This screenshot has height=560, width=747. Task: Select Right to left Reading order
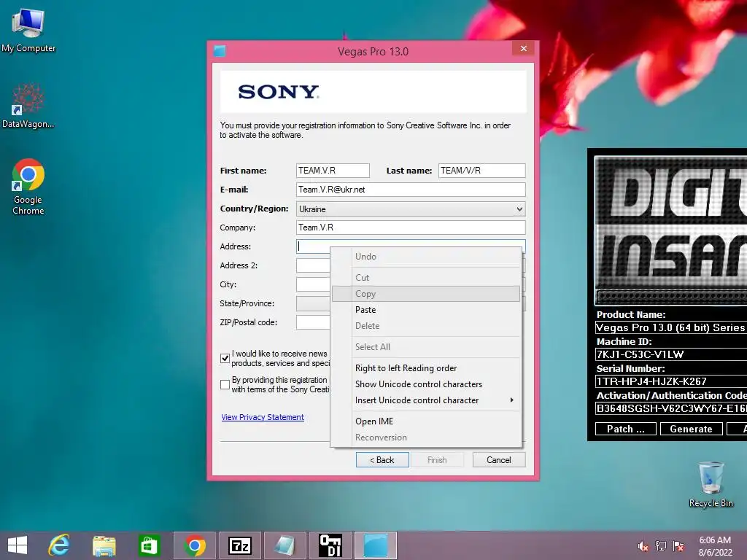(426, 368)
